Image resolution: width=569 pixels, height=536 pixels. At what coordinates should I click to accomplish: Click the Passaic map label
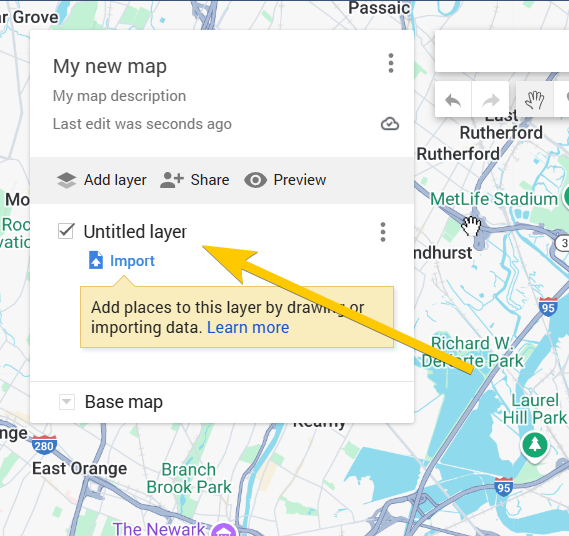(x=379, y=8)
